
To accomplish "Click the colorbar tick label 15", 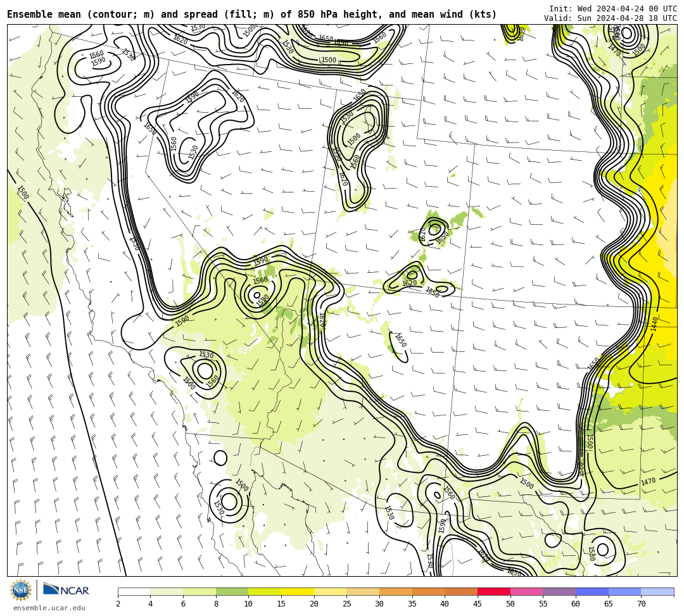I will [x=281, y=604].
